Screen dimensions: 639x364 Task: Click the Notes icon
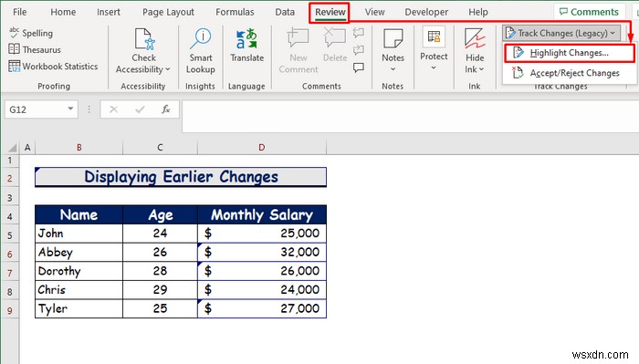(393, 39)
